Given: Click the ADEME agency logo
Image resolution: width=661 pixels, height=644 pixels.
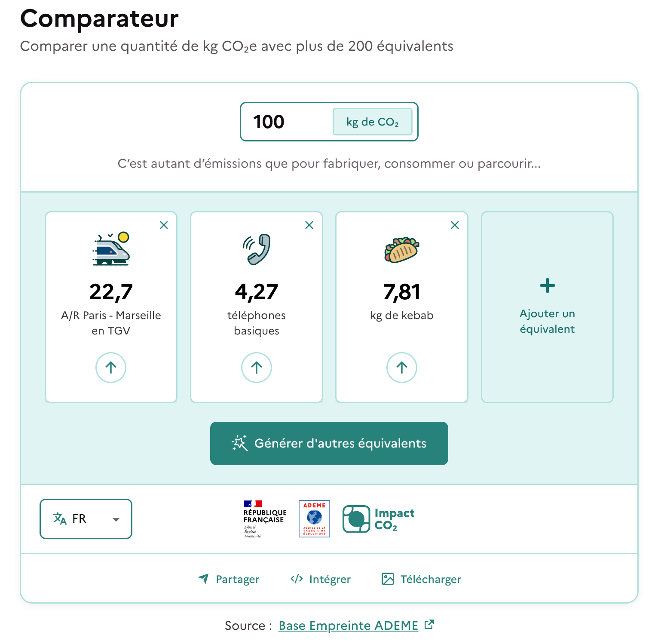Looking at the screenshot, I should (x=314, y=519).
